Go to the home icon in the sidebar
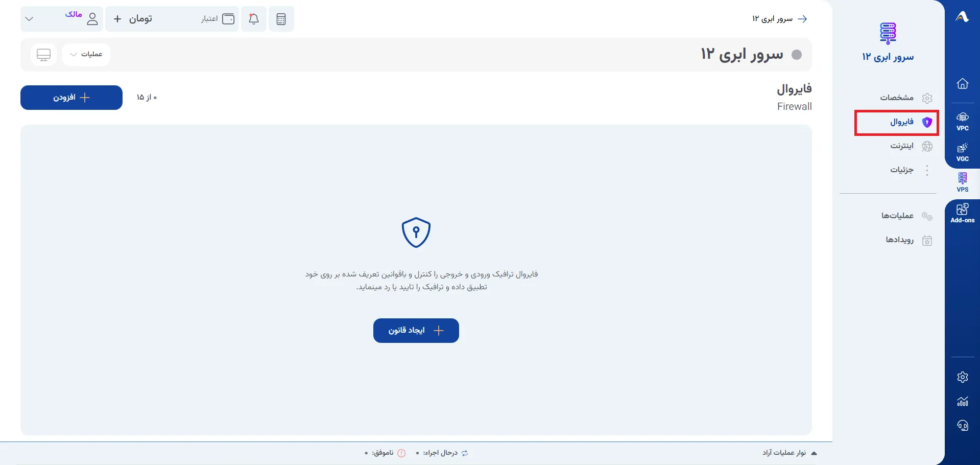 coord(963,83)
